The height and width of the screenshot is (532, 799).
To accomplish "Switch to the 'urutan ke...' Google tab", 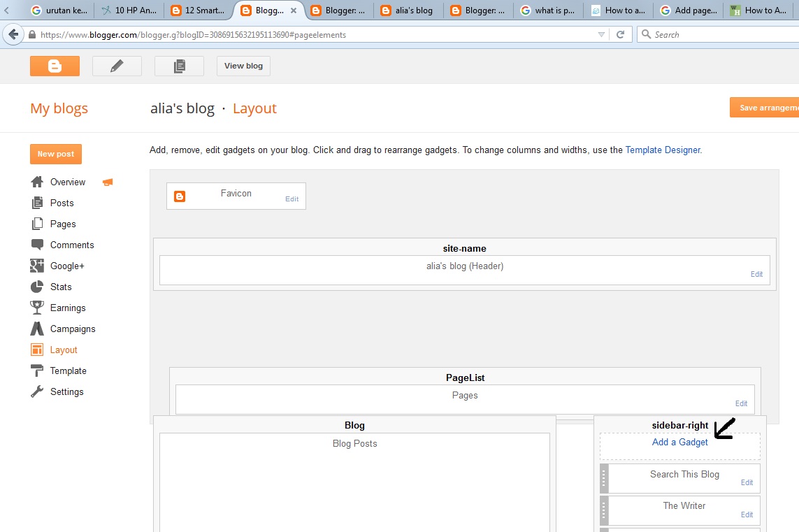I will [x=59, y=10].
